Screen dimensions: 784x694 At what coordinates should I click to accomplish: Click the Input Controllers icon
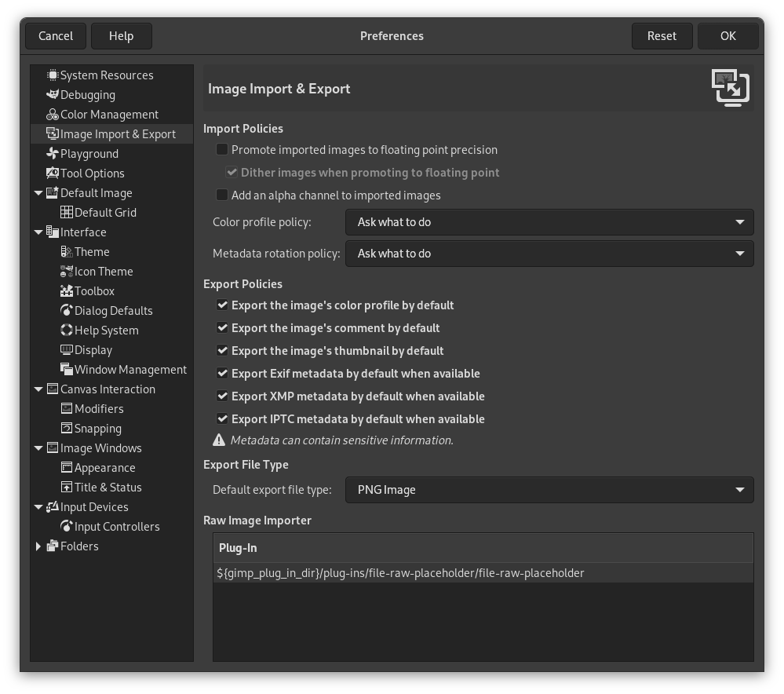(x=67, y=526)
